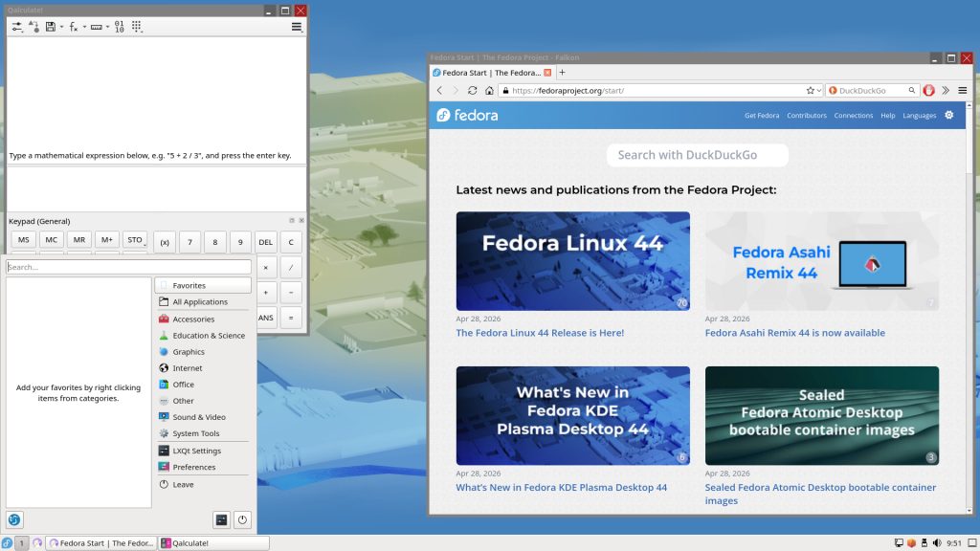Click the settings gear on the Fedora page
The height and width of the screenshot is (551, 980).
(949, 115)
